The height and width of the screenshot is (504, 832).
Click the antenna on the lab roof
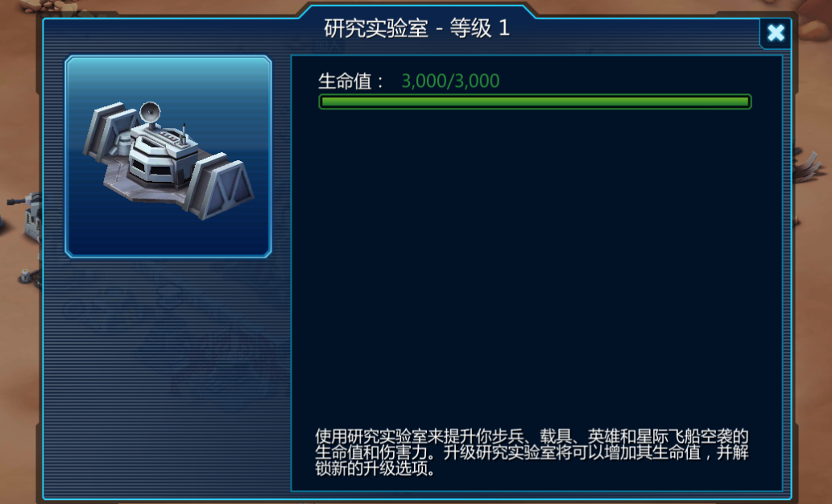pos(183,134)
